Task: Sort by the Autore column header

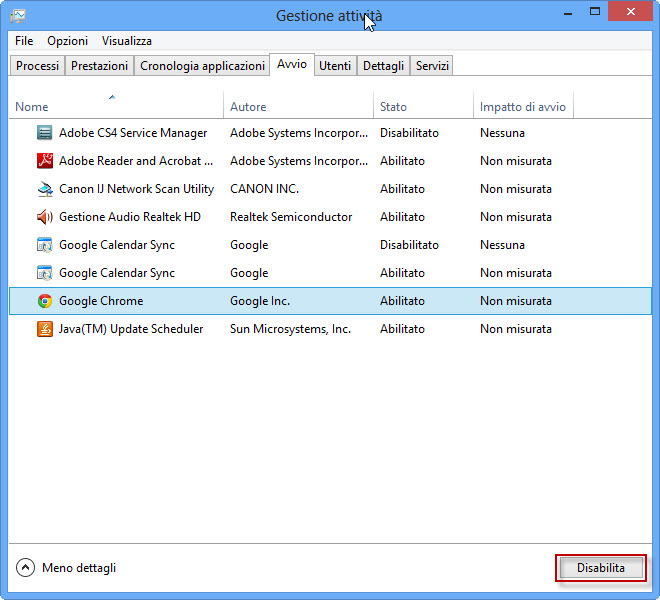Action: (x=298, y=107)
